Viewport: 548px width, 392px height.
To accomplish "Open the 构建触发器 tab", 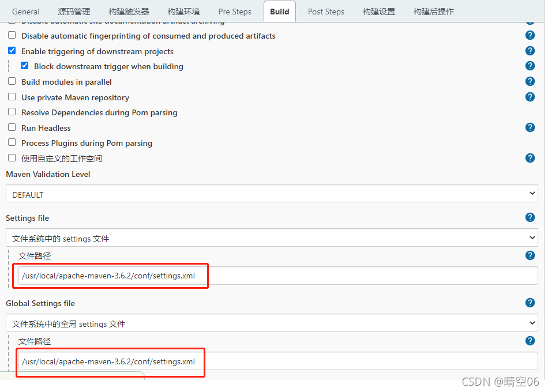I will 129,12.
